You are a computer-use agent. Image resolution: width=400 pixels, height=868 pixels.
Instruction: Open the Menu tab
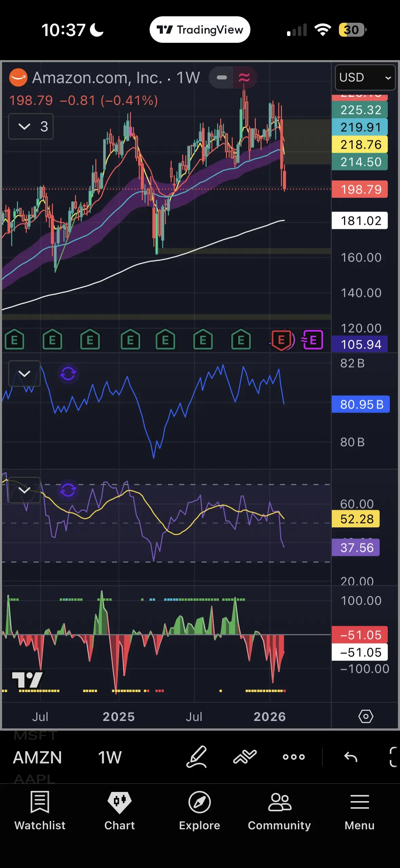[x=360, y=811]
